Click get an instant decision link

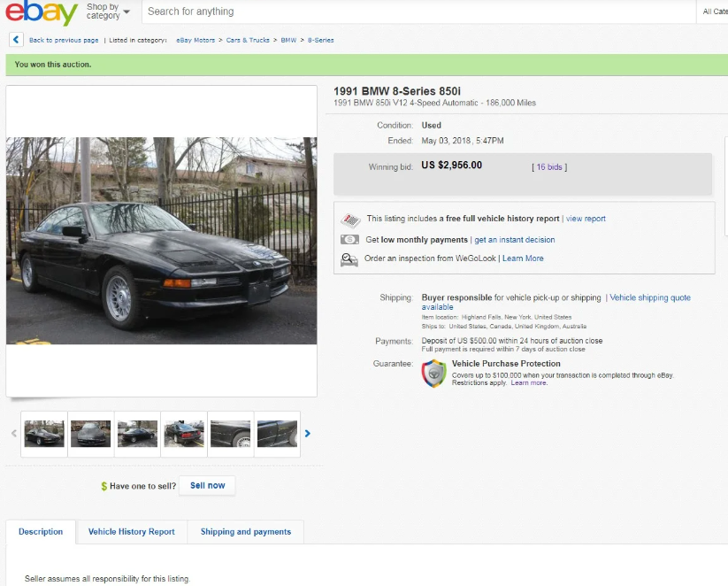[515, 240]
